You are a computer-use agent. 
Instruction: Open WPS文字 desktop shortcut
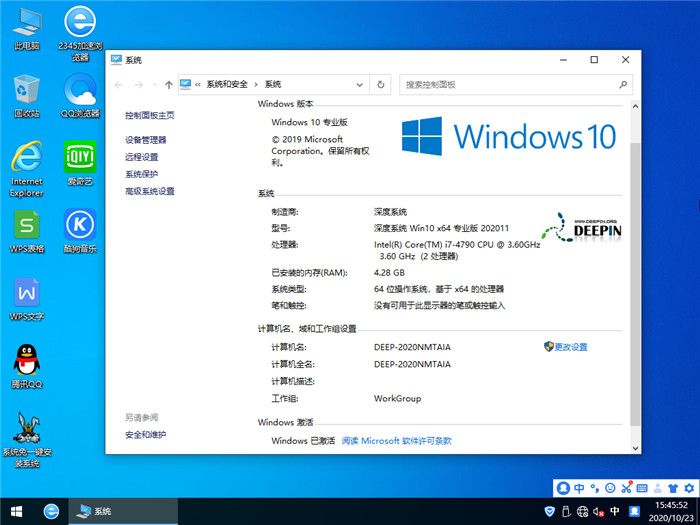27,299
